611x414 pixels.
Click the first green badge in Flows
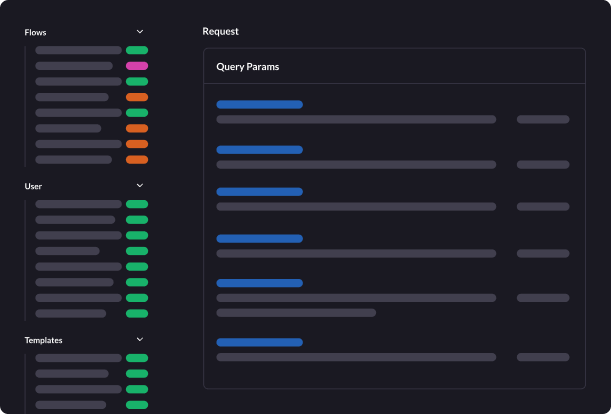pyautogui.click(x=137, y=50)
